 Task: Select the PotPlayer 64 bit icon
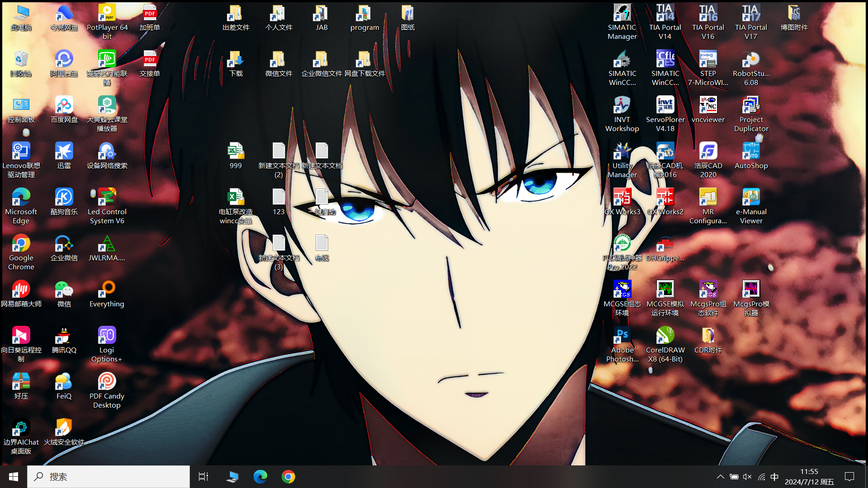pyautogui.click(x=107, y=14)
